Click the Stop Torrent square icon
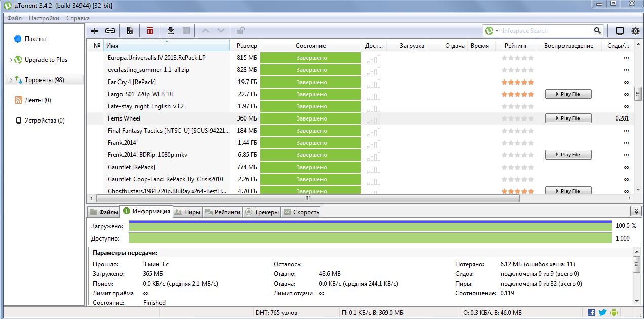This screenshot has height=319, width=644. [186, 31]
